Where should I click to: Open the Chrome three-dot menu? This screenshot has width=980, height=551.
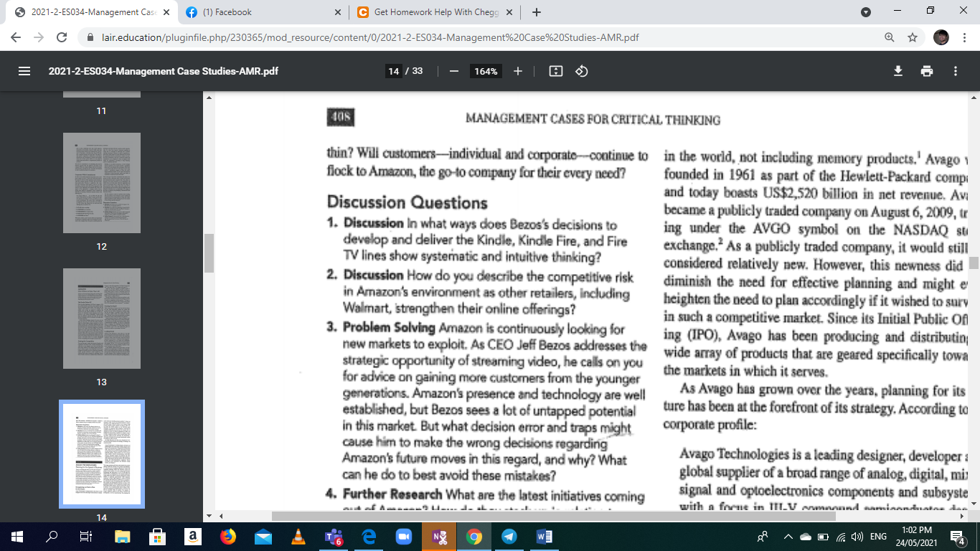(x=964, y=37)
